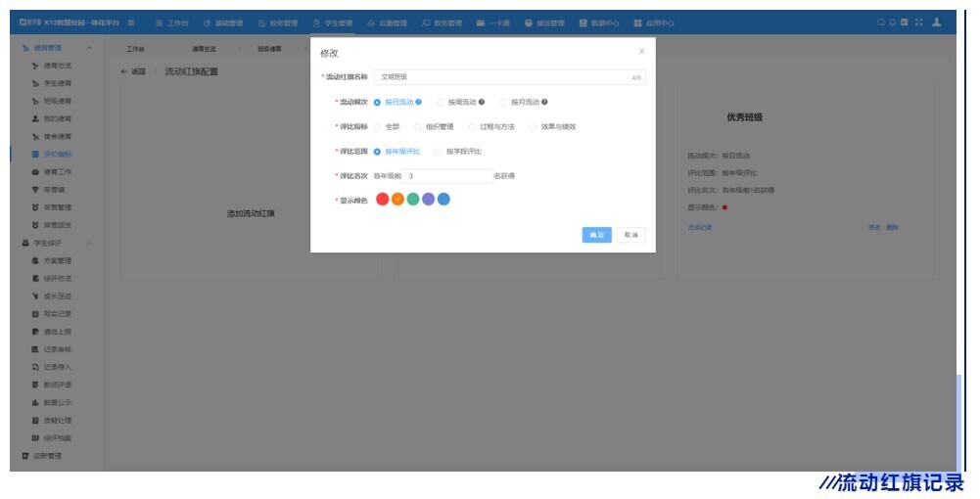This screenshot has width=980, height=499.
Task: Select the 按周流动 radio option
Action: pos(440,102)
